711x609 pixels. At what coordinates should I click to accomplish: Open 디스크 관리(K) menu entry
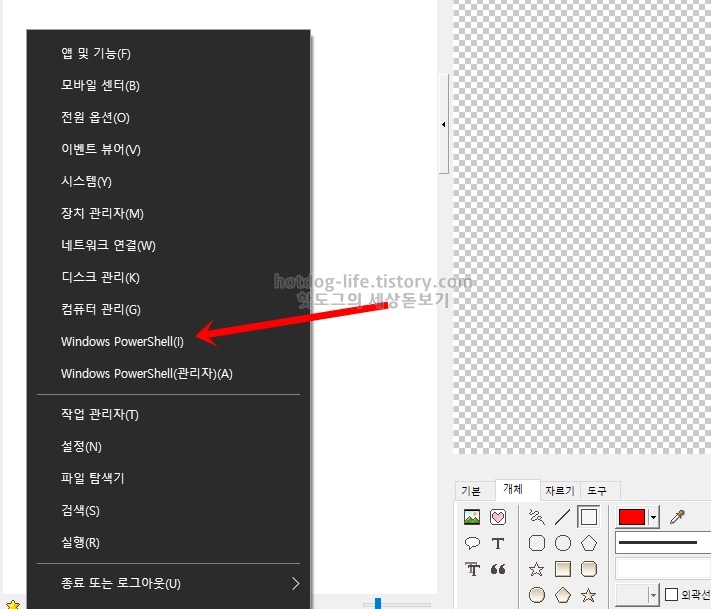click(x=169, y=277)
